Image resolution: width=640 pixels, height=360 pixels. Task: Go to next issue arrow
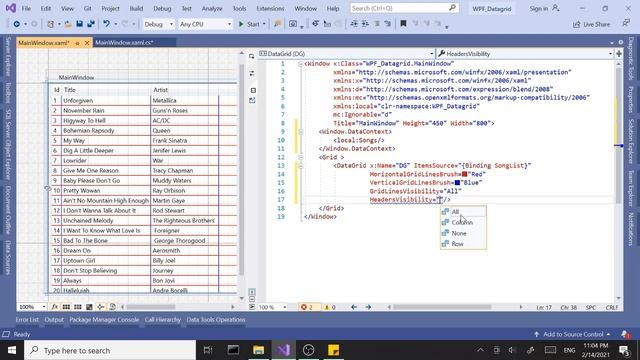click(368, 307)
